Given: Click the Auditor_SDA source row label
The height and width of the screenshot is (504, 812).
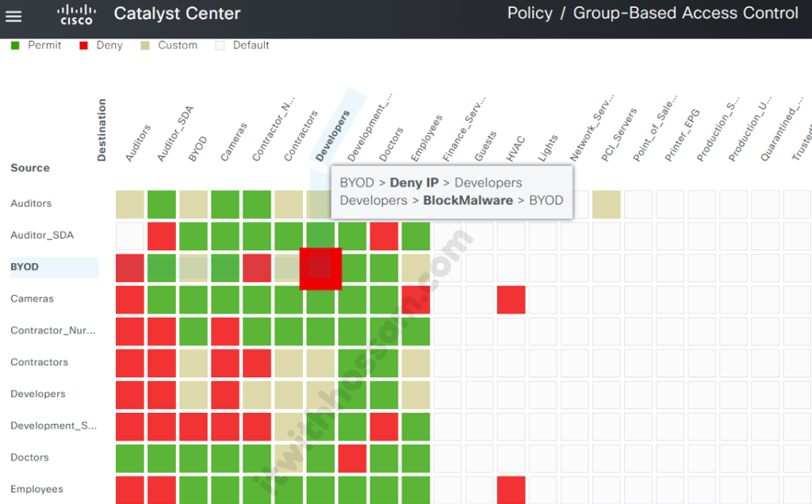Looking at the screenshot, I should 42,235.
